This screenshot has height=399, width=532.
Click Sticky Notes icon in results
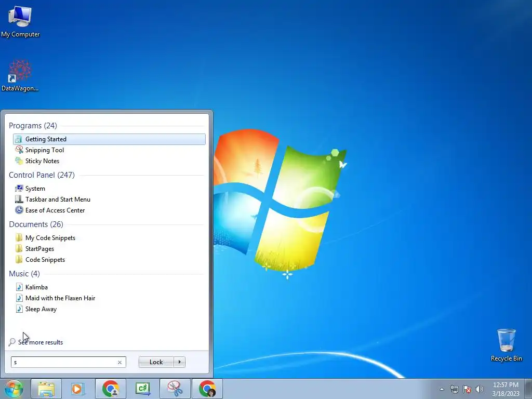coord(19,161)
